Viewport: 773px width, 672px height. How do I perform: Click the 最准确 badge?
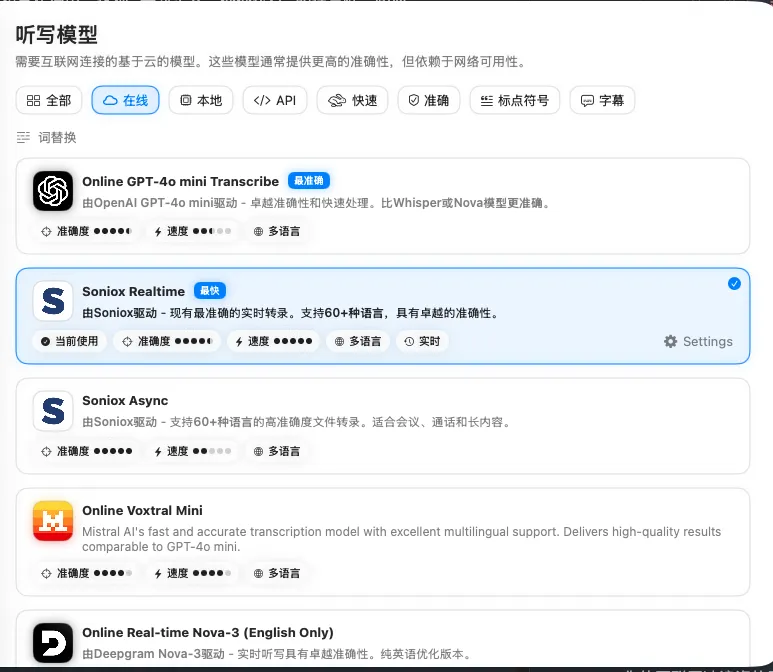click(309, 181)
